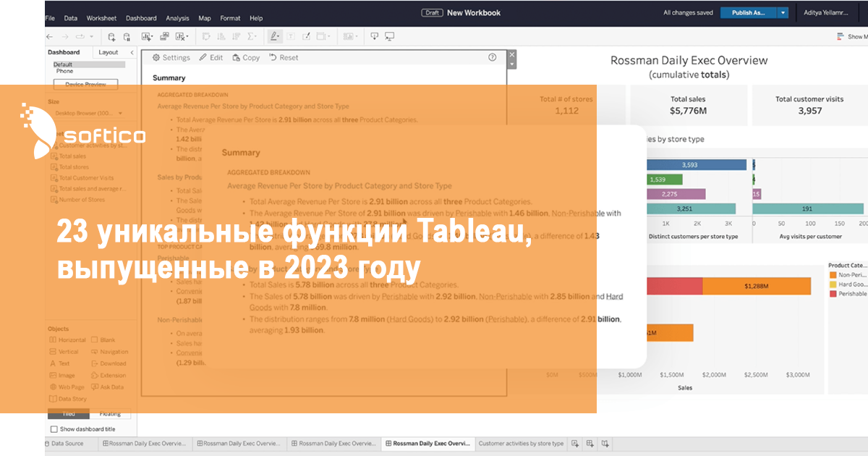
Task: Open Settings in Data Story panel
Action: click(x=171, y=57)
